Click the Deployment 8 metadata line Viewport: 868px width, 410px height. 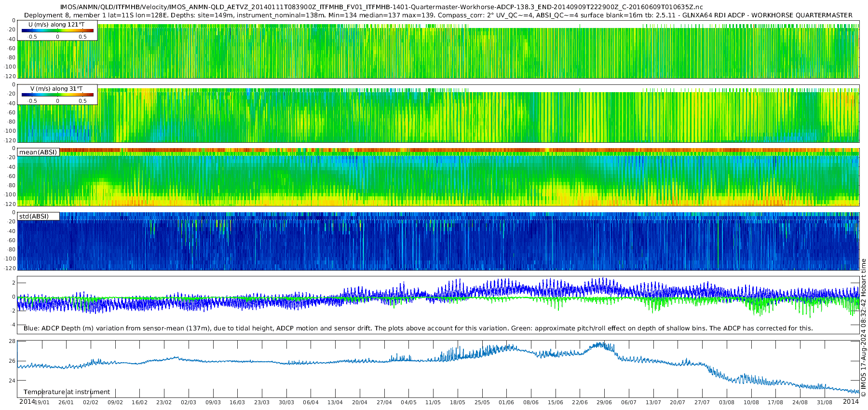438,15
